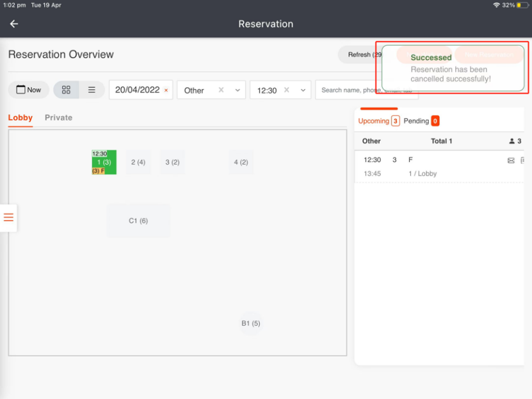Open the 12:30 time dropdown
Image resolution: width=532 pixels, height=399 pixels.
pyautogui.click(x=303, y=90)
